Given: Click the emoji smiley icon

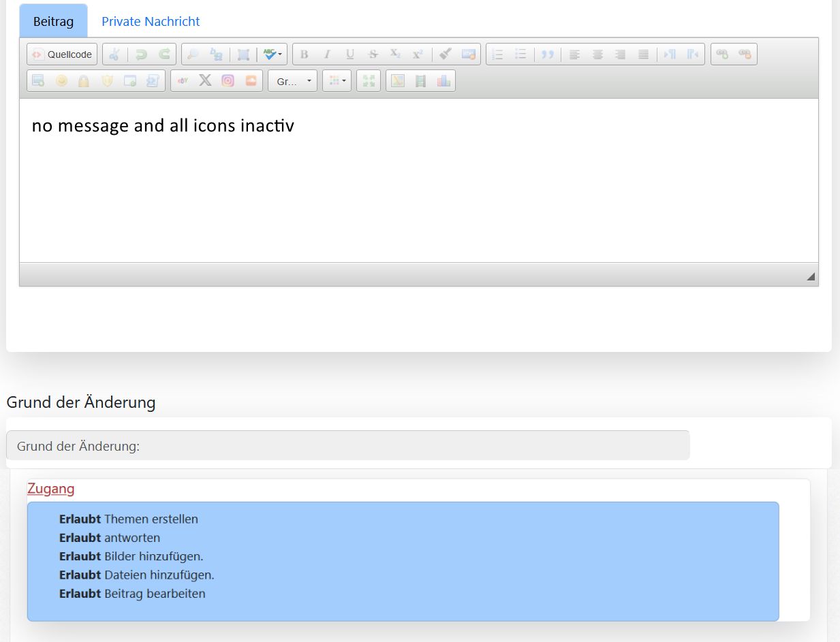Looking at the screenshot, I should 61,81.
